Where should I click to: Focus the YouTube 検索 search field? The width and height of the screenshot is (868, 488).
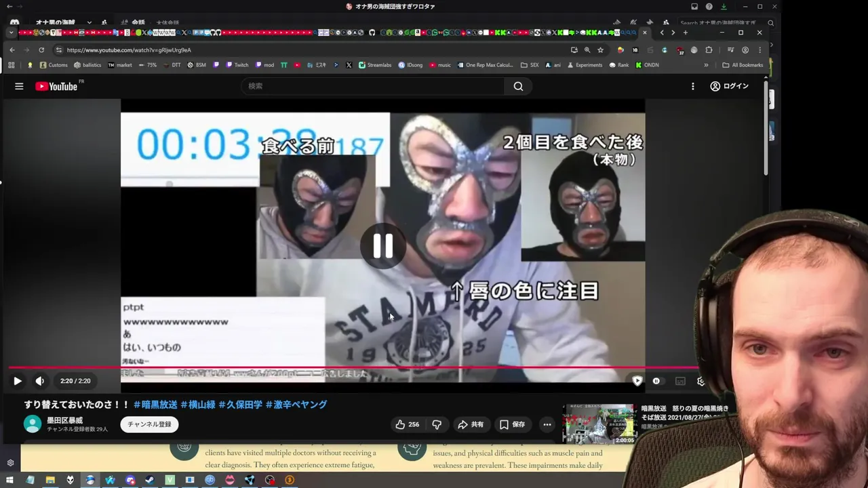click(x=373, y=86)
